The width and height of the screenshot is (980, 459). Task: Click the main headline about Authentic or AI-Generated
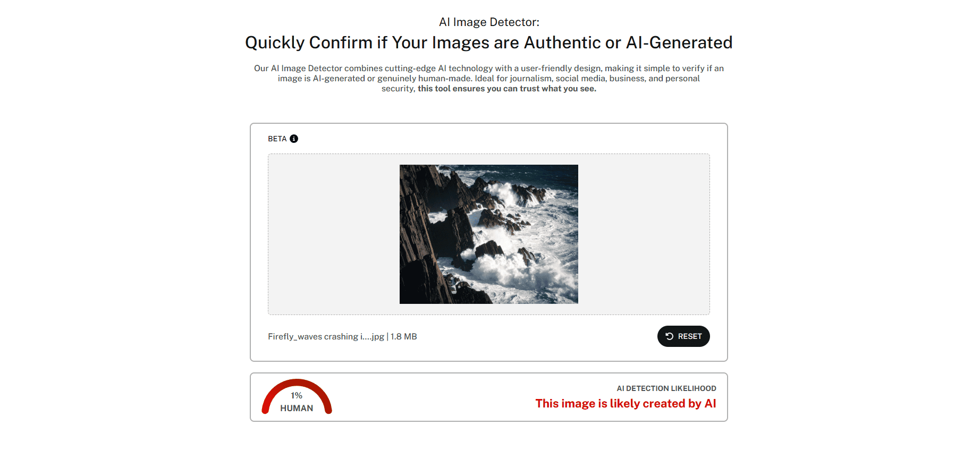pyautogui.click(x=489, y=42)
